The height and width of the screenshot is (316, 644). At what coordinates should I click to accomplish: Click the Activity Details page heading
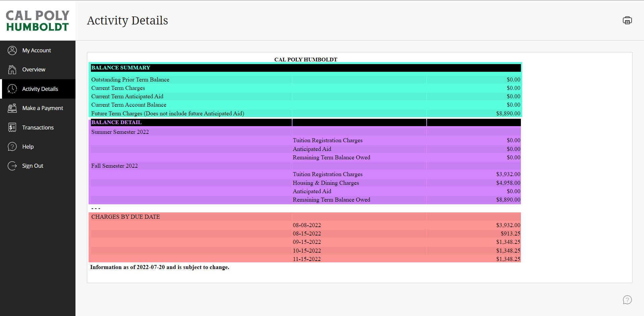coord(127,20)
